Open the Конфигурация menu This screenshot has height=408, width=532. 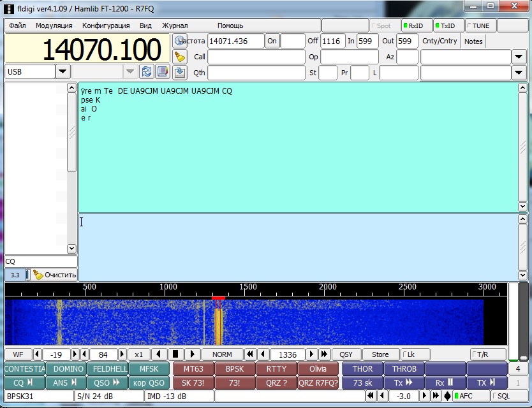tap(106, 25)
